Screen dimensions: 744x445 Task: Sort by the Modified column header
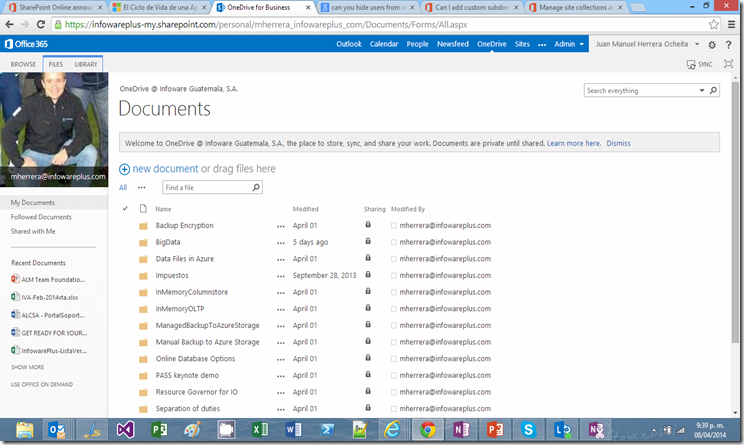coord(306,209)
